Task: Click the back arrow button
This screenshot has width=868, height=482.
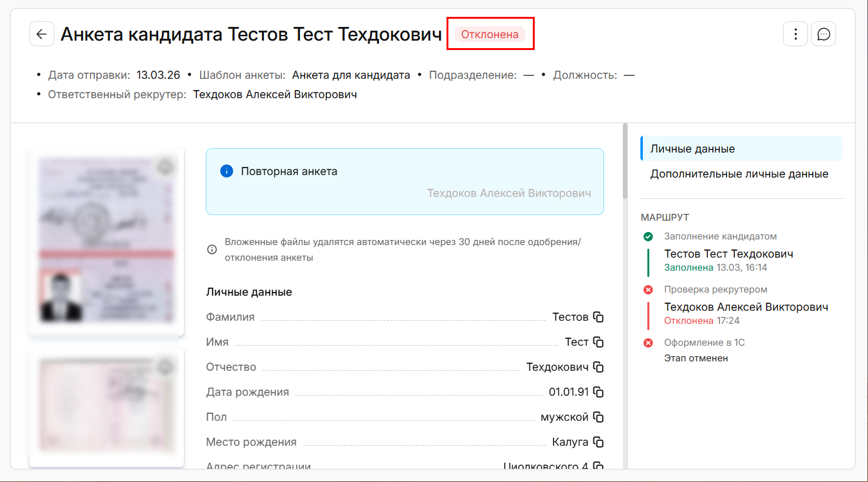Action: click(x=41, y=34)
